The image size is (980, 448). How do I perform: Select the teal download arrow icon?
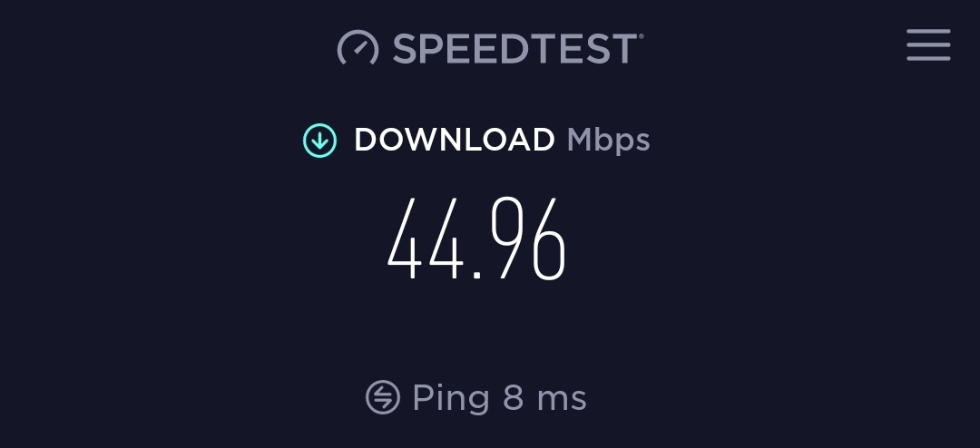click(x=320, y=141)
